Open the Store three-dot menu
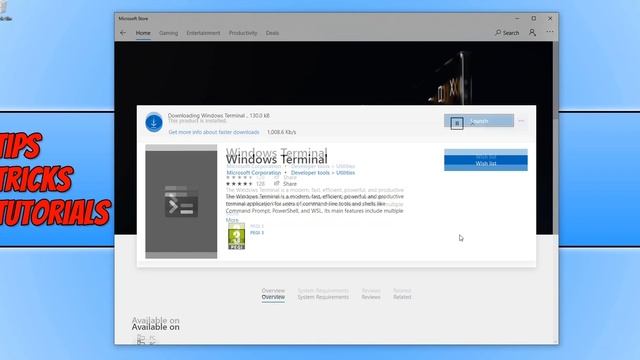 click(x=550, y=32)
